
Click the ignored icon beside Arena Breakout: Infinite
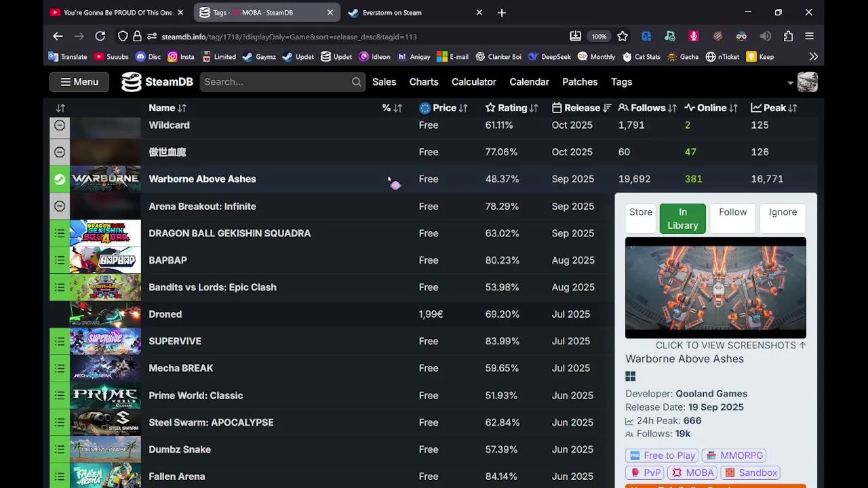[60, 206]
